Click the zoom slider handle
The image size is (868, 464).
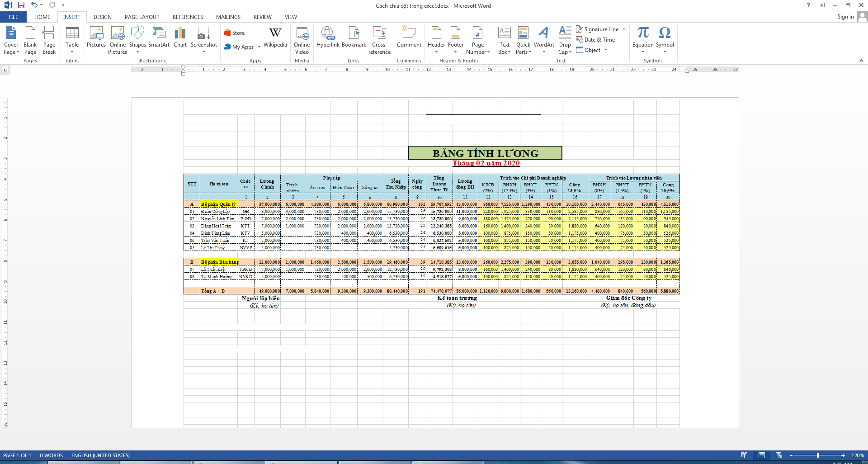[818, 455]
